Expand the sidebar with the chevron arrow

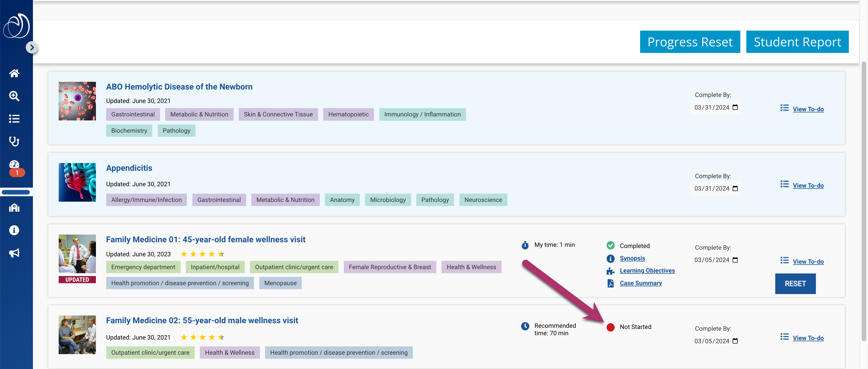pos(32,47)
